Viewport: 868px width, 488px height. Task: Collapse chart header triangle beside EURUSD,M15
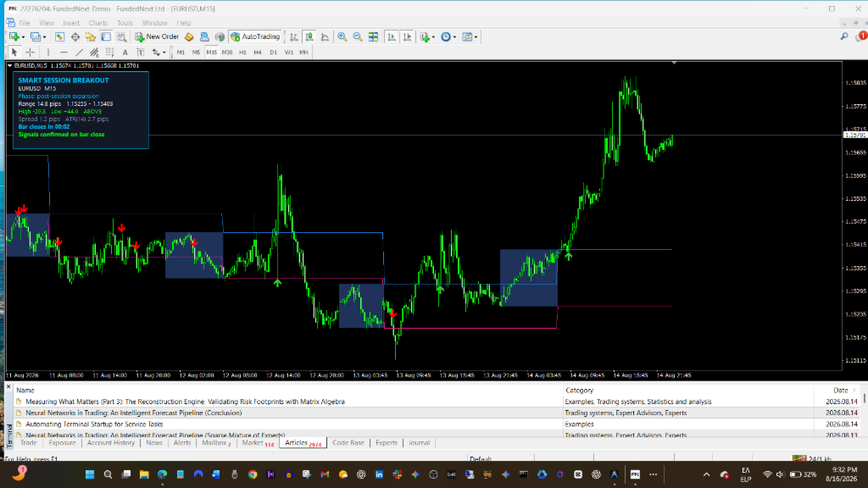(9, 65)
